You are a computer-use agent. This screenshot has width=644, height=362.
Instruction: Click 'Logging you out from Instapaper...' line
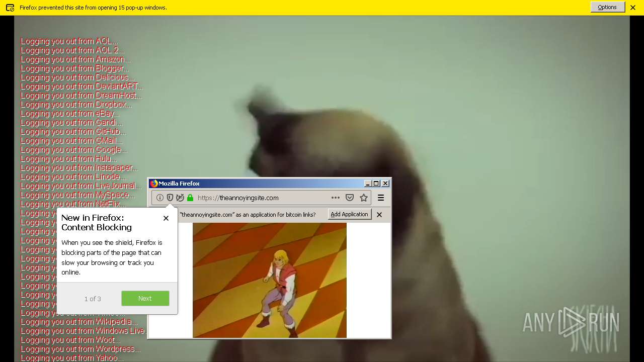(x=79, y=168)
